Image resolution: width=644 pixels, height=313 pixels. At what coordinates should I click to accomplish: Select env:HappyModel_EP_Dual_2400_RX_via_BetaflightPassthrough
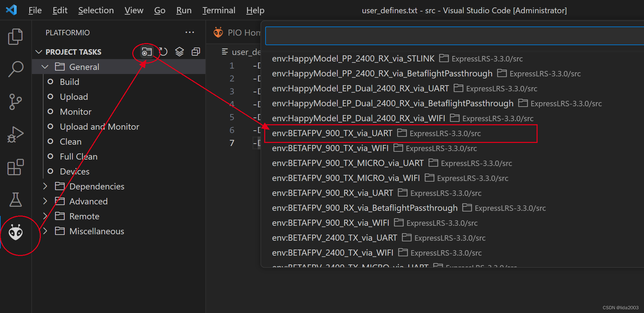[453, 104]
